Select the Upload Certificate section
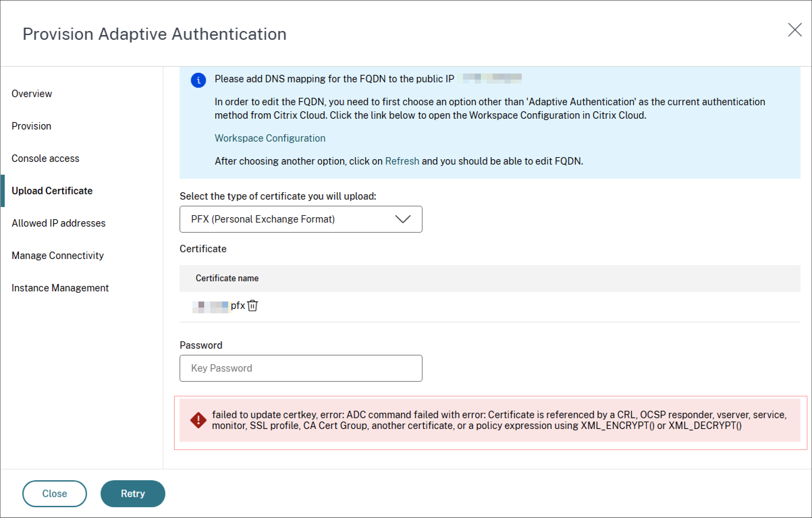 click(x=52, y=191)
